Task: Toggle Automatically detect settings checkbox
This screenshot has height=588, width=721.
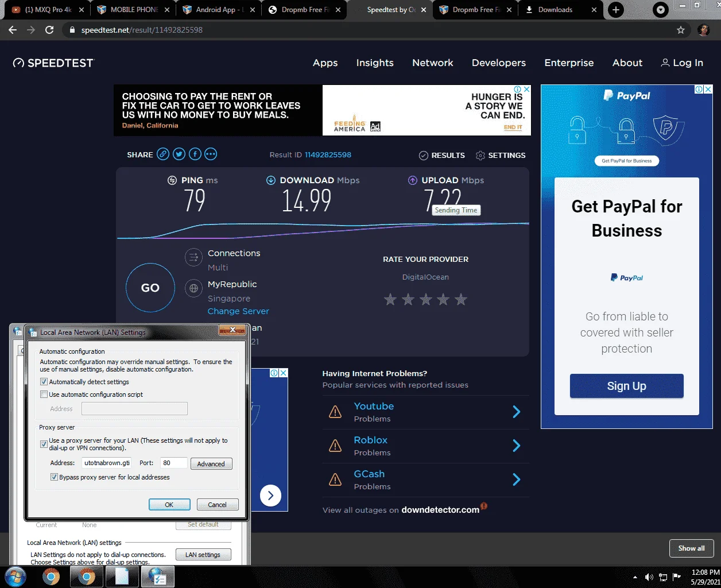Action: tap(44, 382)
